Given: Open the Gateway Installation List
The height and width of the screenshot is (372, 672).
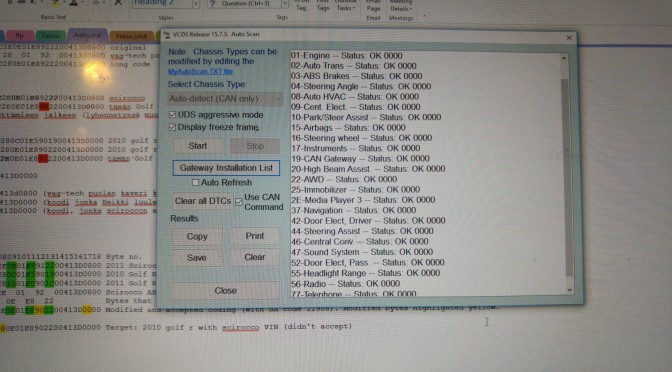Looking at the screenshot, I should pos(226,168).
